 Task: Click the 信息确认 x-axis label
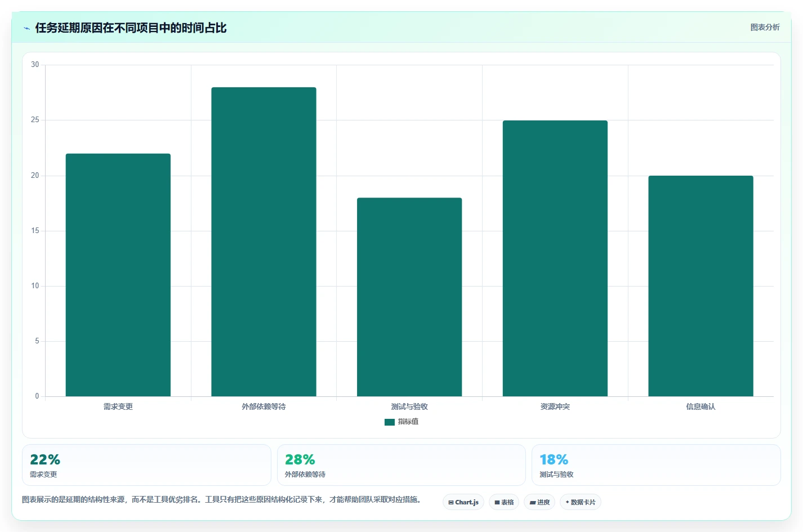tap(701, 406)
